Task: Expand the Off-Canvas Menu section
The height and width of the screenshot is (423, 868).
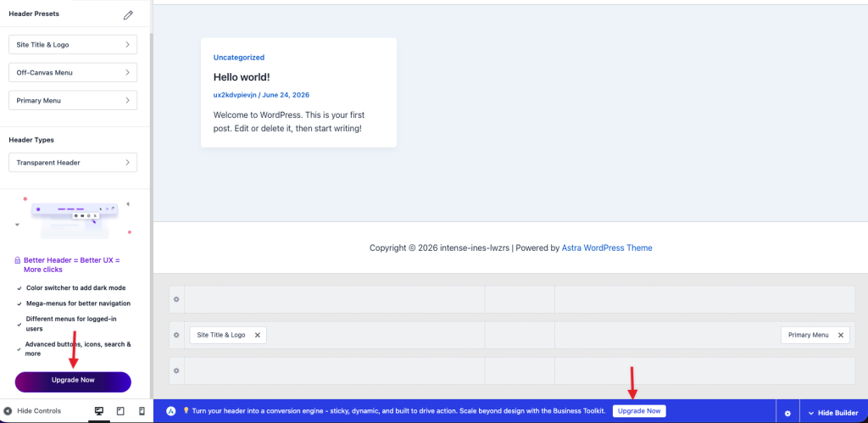Action: click(x=73, y=73)
